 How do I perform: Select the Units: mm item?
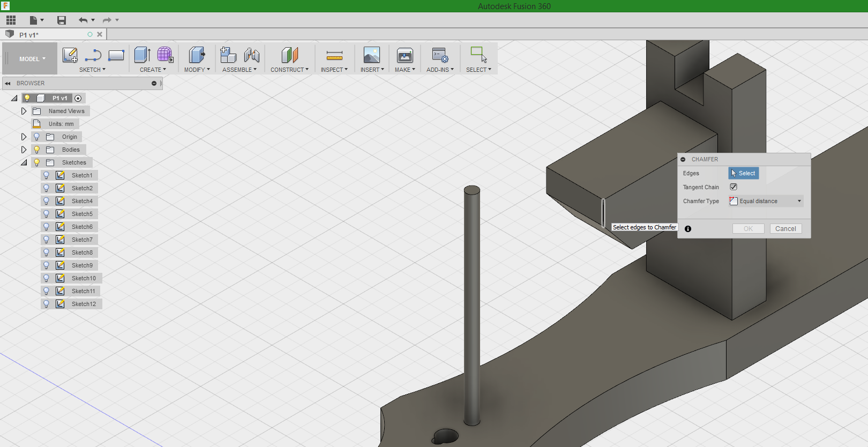tap(61, 124)
